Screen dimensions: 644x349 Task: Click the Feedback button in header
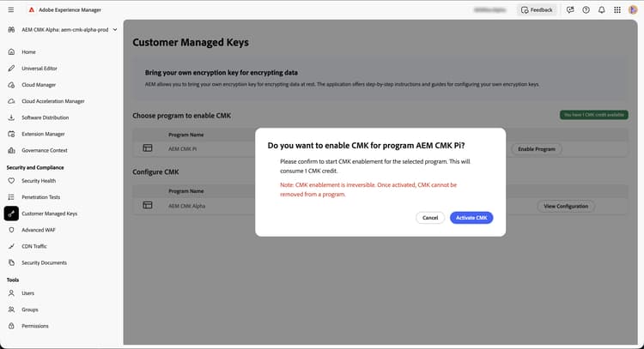point(537,9)
